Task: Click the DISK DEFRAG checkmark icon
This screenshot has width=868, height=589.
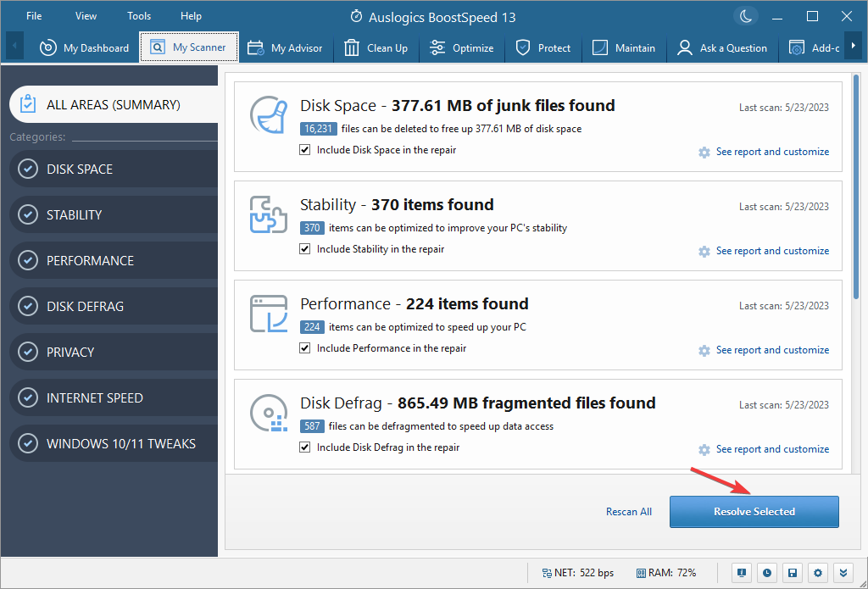Action: (x=28, y=306)
